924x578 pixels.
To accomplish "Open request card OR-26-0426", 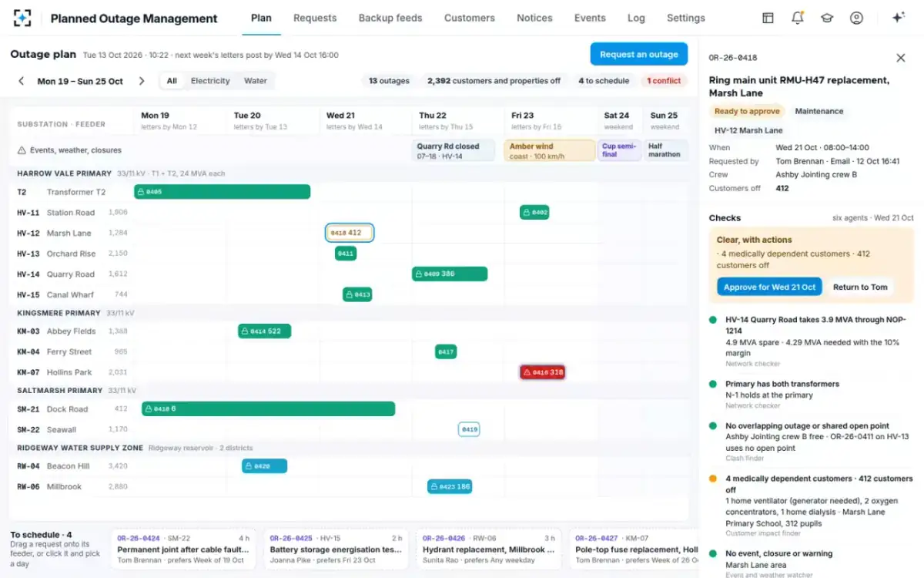I will click(489, 549).
